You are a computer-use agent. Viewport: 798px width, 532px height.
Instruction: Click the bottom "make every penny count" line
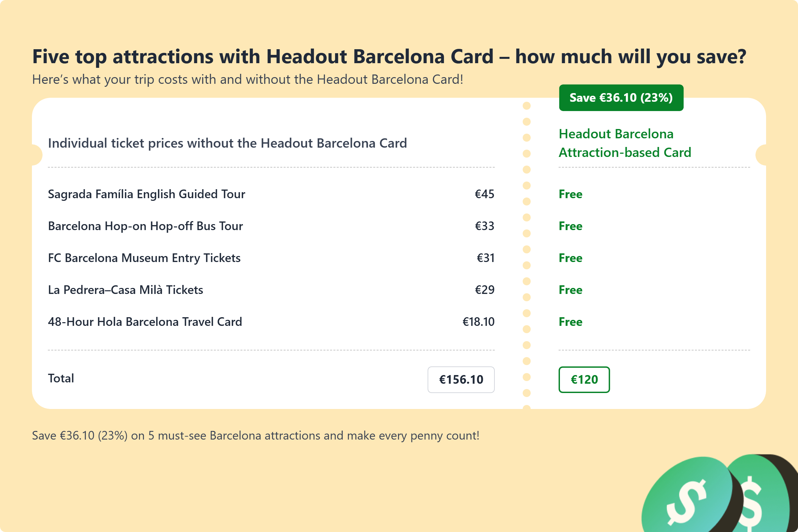click(255, 435)
